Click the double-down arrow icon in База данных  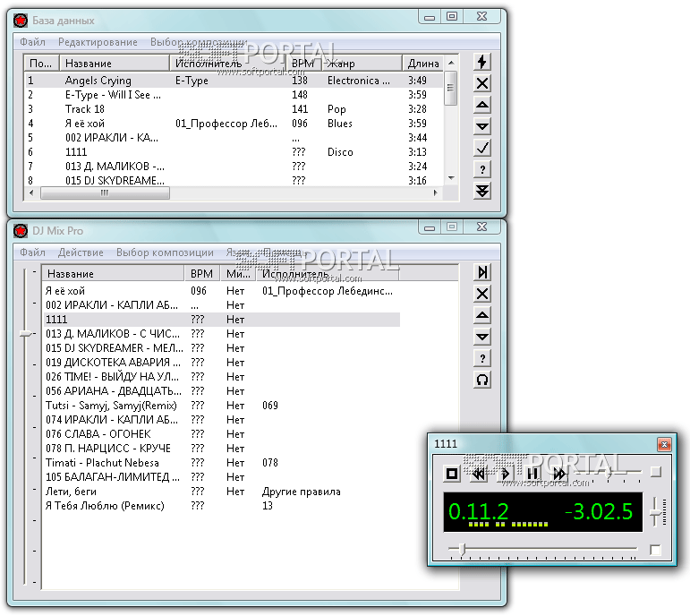tap(482, 191)
